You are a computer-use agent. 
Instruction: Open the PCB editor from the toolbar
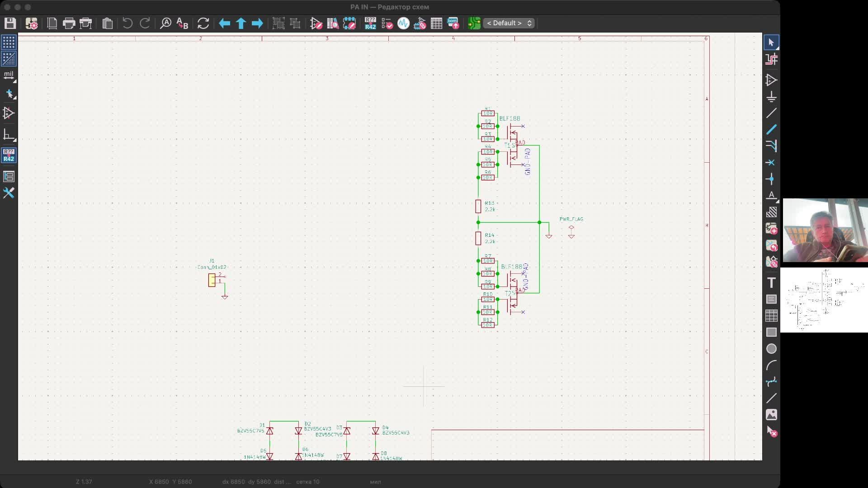pos(474,23)
